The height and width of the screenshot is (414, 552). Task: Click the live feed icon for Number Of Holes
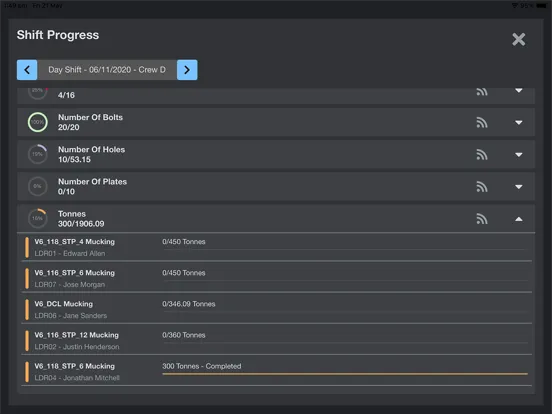click(482, 155)
